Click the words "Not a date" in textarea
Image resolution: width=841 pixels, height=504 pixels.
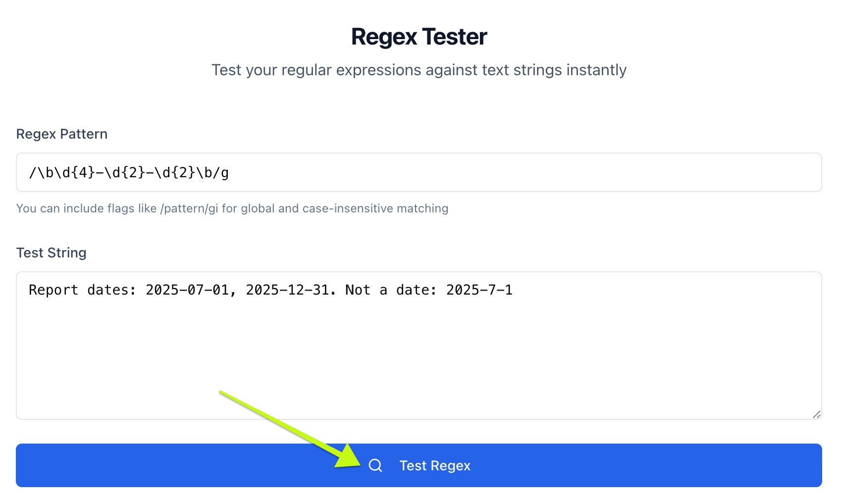382,290
